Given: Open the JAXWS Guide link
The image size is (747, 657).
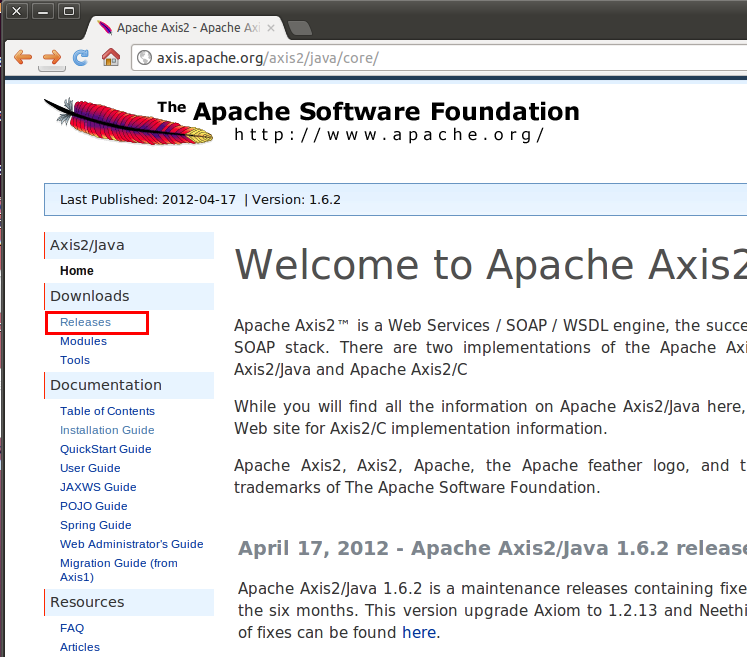Looking at the screenshot, I should (98, 487).
